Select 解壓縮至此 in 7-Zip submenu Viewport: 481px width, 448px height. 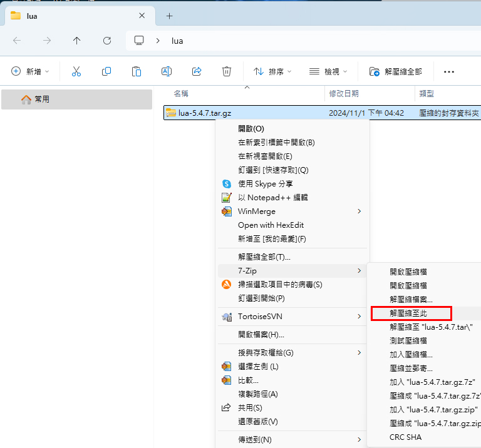tap(424, 313)
